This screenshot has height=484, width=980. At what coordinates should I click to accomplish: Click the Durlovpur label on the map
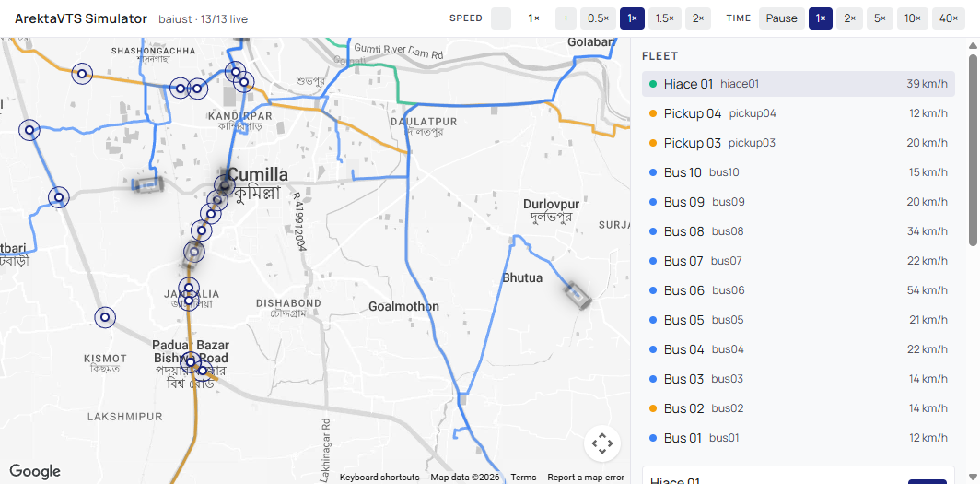[551, 205]
